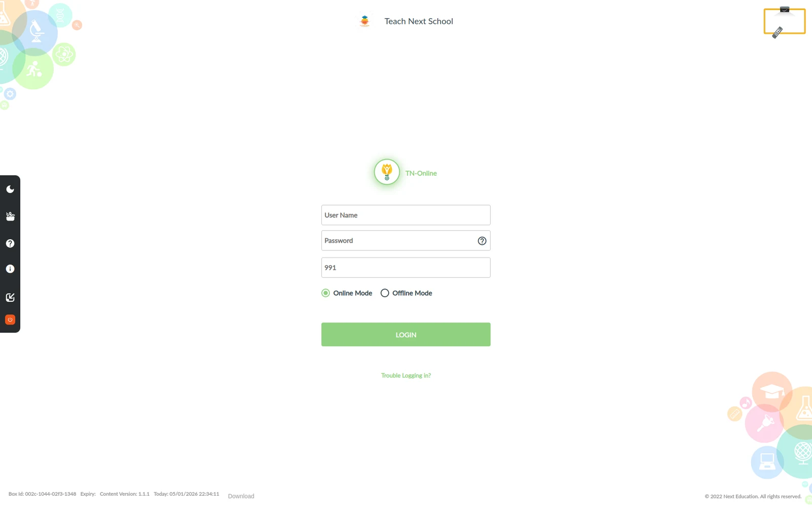Viewport: 812px width, 508px height.
Task: Select the Online Mode radio button
Action: click(326, 293)
